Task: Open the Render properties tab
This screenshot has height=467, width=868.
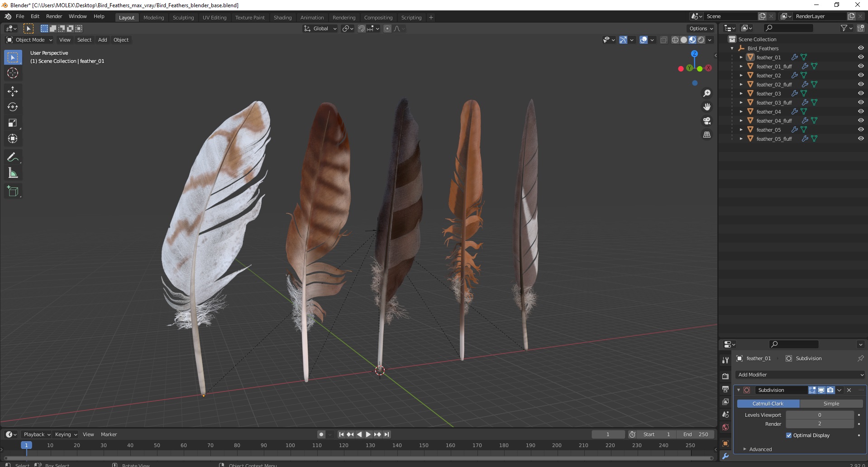Action: point(725,376)
